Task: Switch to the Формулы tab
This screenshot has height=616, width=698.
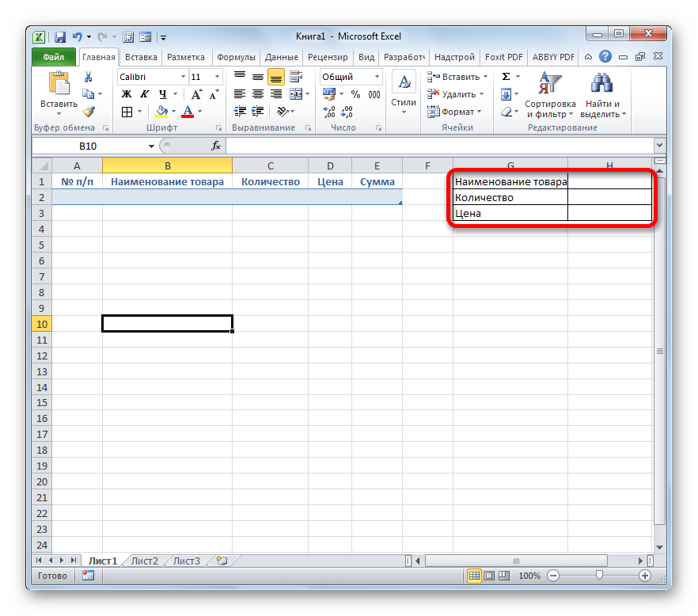Action: point(236,57)
